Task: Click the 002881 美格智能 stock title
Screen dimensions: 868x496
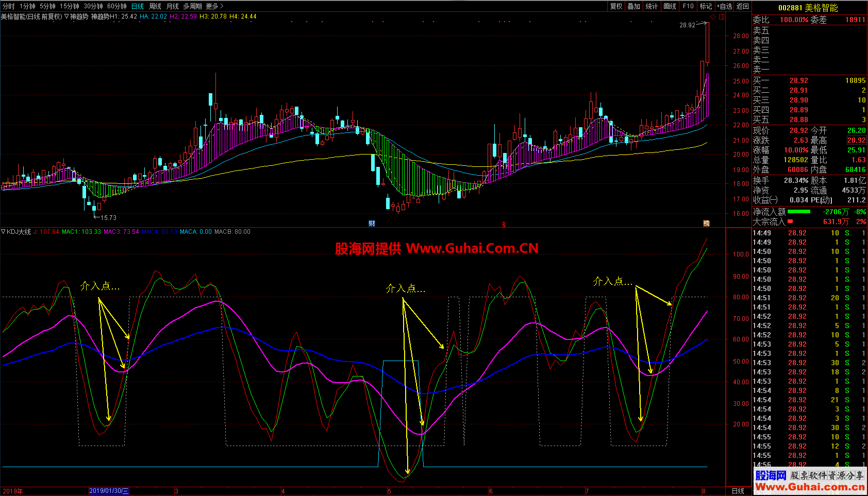Action: point(808,8)
